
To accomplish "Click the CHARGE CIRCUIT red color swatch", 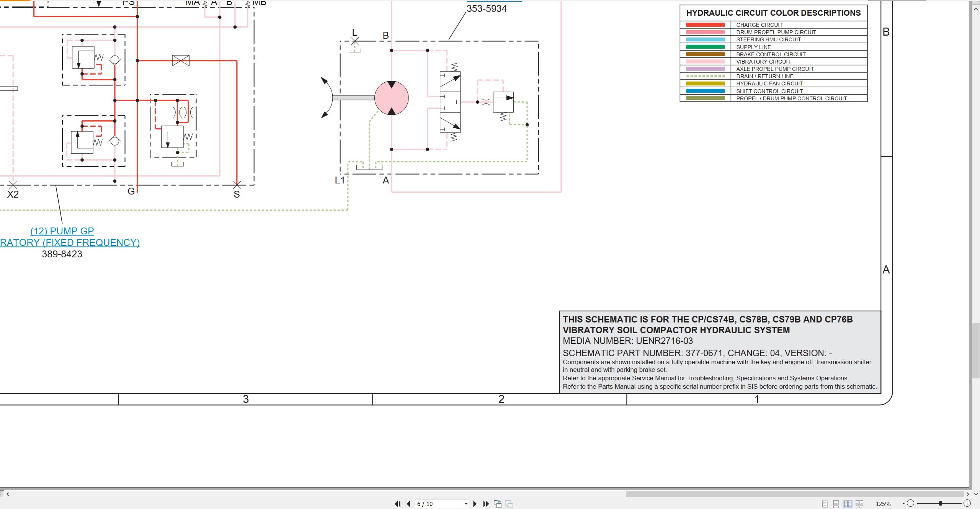I will pyautogui.click(x=705, y=25).
